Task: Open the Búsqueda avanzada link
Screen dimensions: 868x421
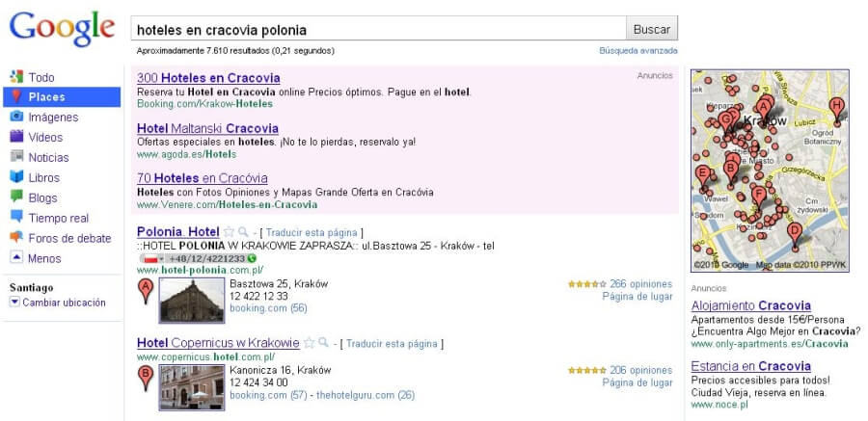Action: [x=637, y=51]
